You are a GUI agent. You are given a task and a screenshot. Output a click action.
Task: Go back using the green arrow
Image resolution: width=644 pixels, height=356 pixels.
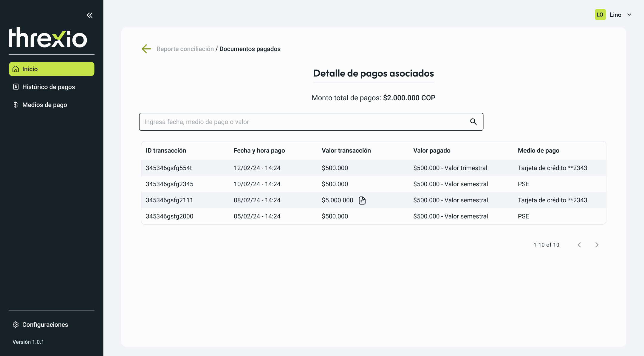146,49
